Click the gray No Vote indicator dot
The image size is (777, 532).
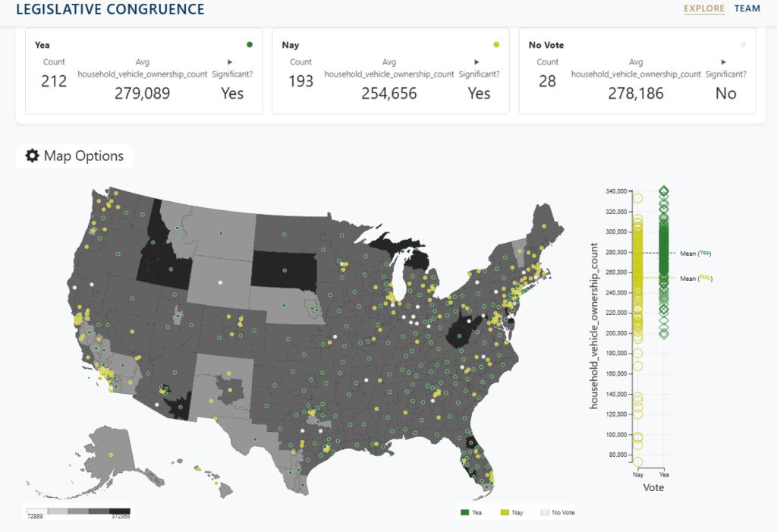(x=743, y=45)
